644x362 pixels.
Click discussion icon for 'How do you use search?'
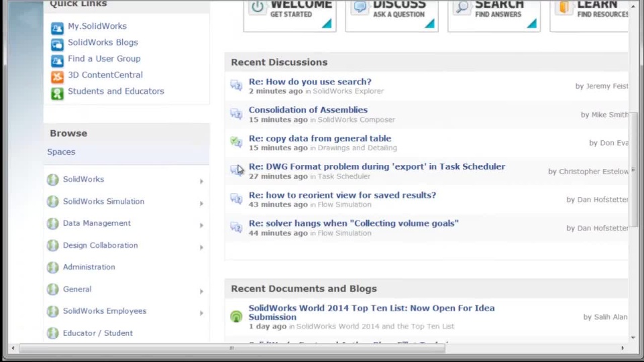236,85
